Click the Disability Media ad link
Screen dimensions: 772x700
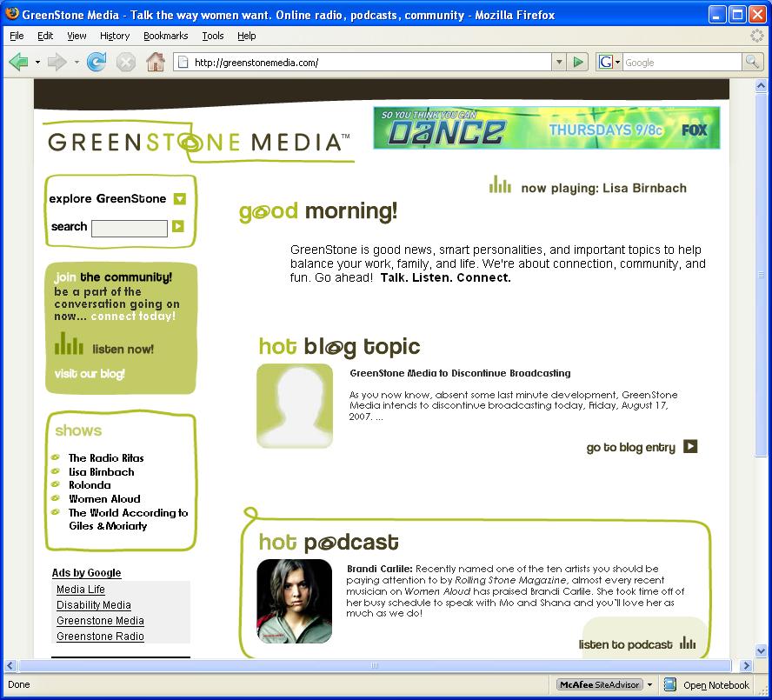point(94,605)
